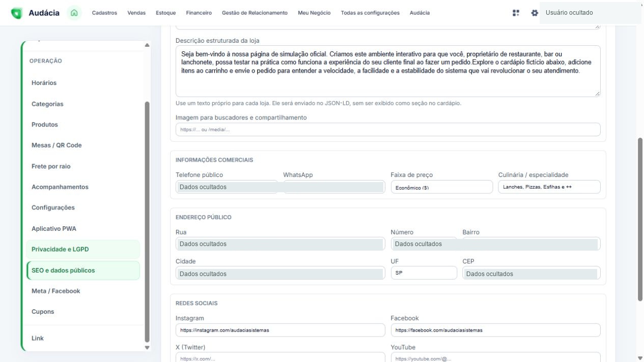Click the ENDEREÇO PÚBLICO section heading
The width and height of the screenshot is (644, 362).
pyautogui.click(x=204, y=217)
